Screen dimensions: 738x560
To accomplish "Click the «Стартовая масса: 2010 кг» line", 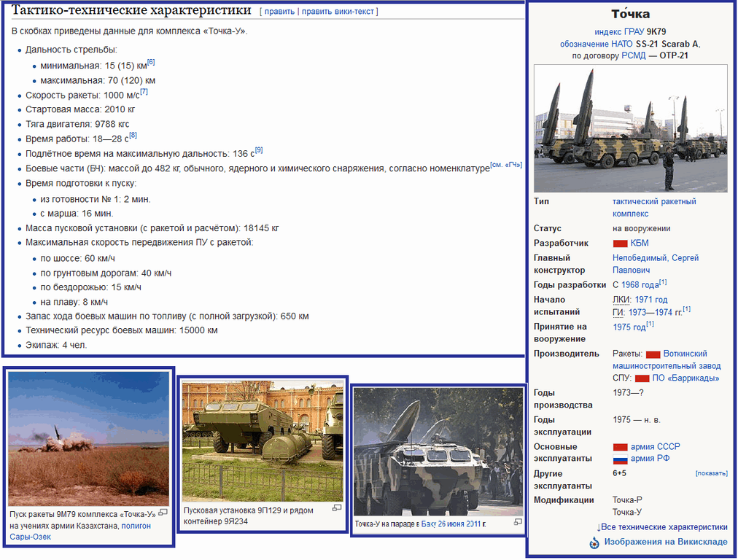I will [80, 109].
